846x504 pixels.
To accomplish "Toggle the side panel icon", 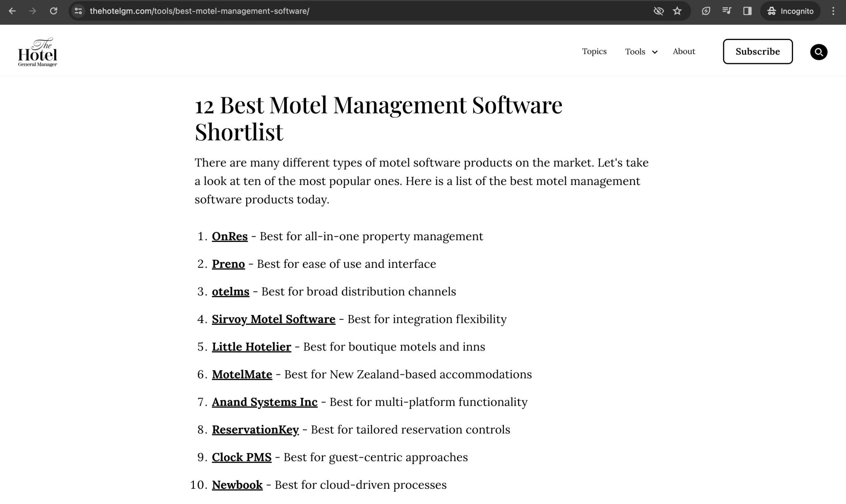I will coord(747,11).
